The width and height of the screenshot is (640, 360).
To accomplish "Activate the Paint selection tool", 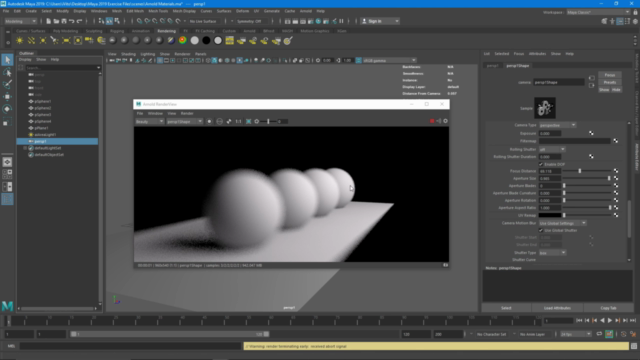I will pyautogui.click(x=7, y=84).
